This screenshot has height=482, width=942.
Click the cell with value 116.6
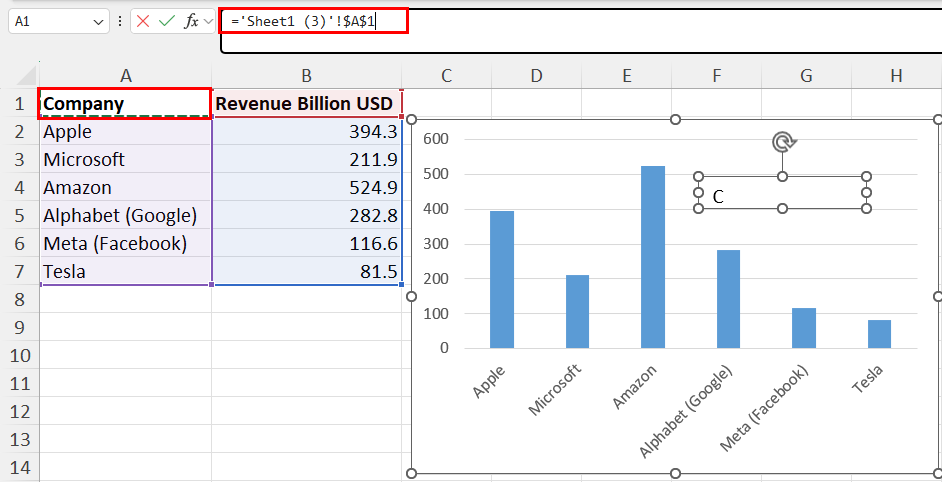(306, 243)
